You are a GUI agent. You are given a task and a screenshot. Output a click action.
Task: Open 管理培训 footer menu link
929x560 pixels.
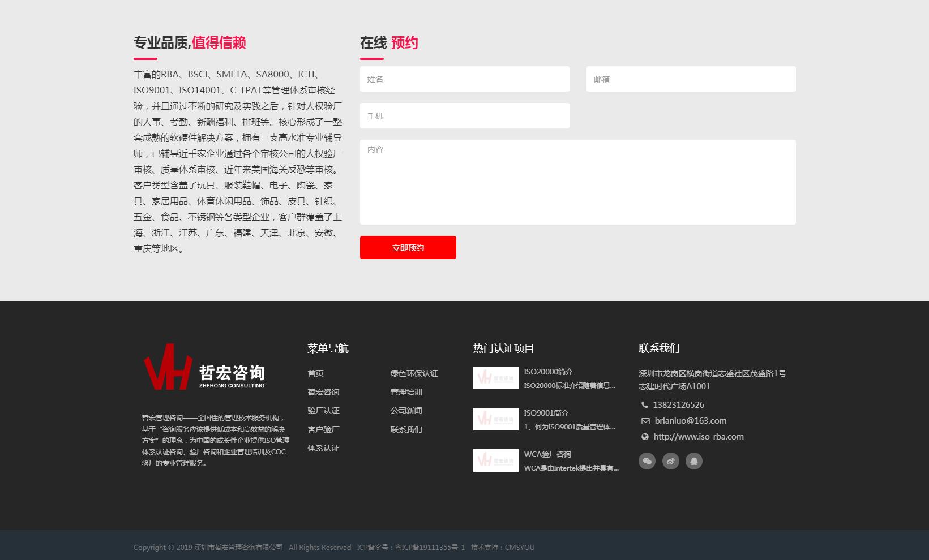pos(406,392)
